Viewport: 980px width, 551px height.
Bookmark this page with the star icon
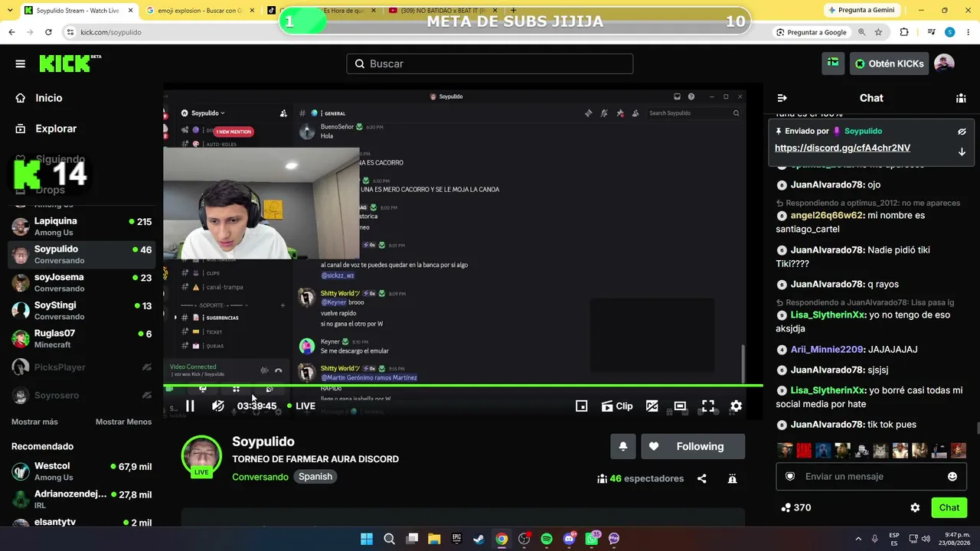coord(878,32)
